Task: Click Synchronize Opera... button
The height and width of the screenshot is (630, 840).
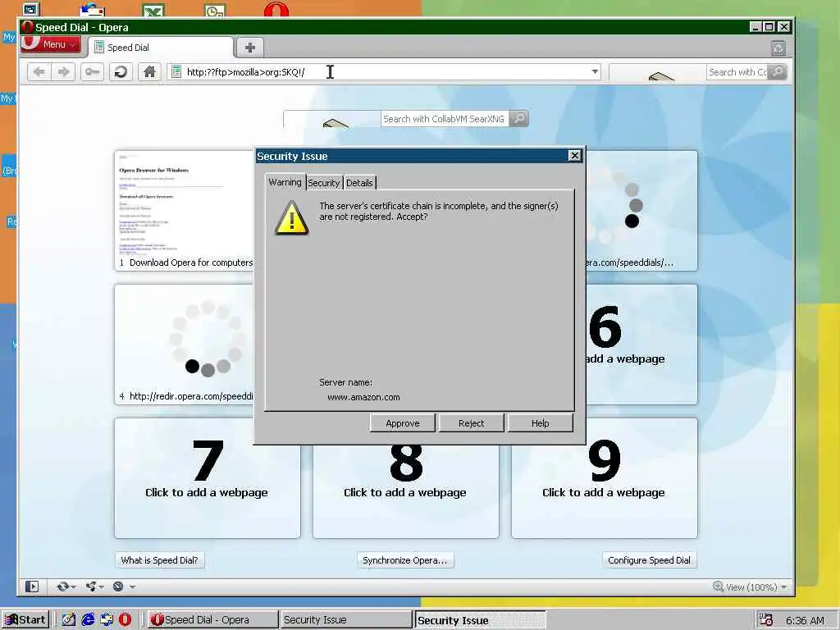Action: [405, 559]
